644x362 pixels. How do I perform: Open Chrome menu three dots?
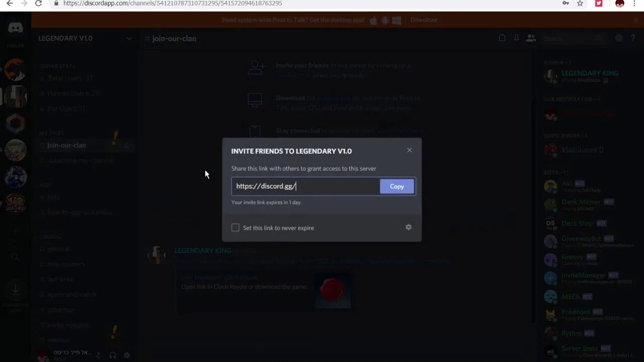click(x=635, y=4)
